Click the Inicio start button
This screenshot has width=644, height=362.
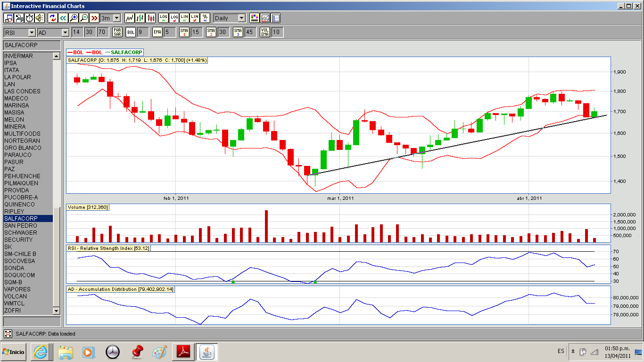14,352
